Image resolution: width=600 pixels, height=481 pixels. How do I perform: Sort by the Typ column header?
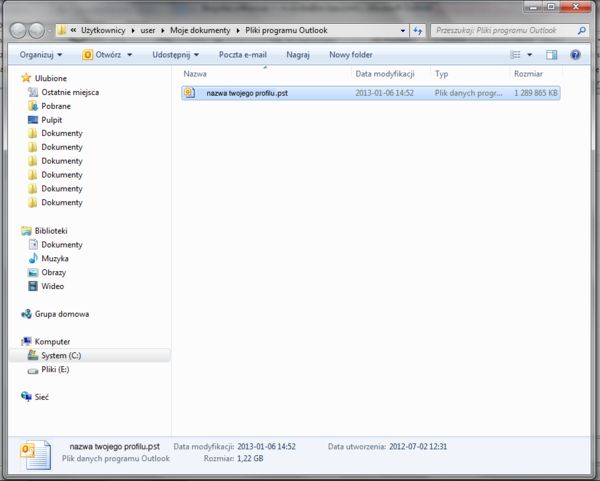tap(470, 74)
